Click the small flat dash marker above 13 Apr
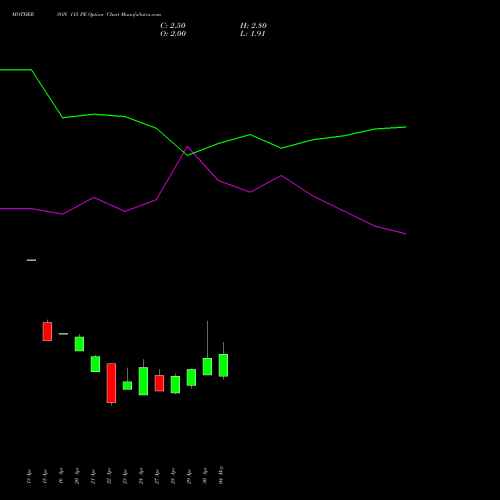500x500 pixels. point(31,260)
